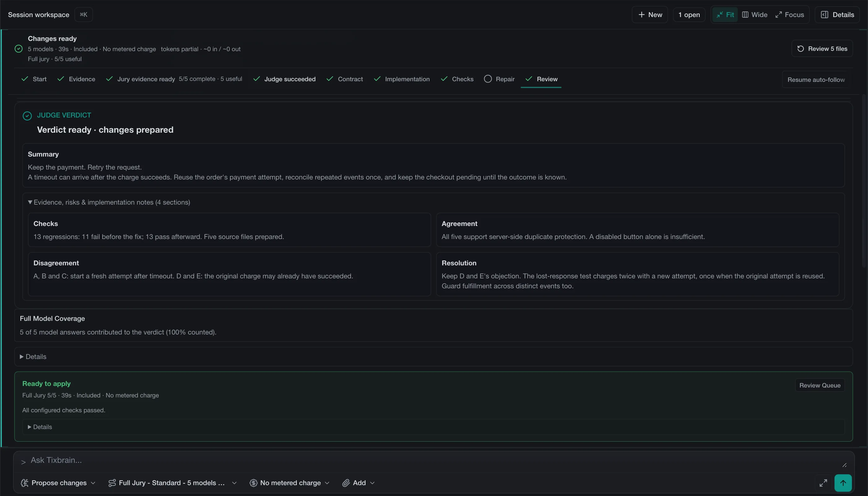Click the paperclip Add attachment icon
This screenshot has height=496, width=868.
[346, 483]
